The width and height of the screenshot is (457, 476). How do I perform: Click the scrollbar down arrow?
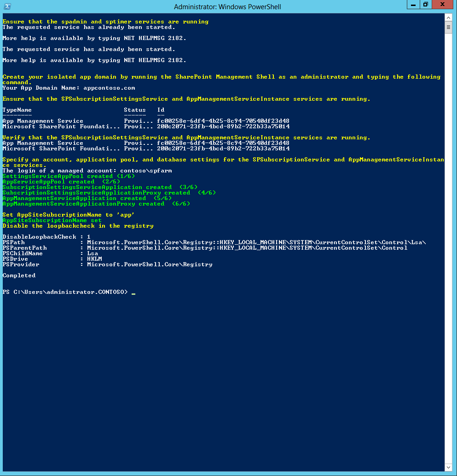coord(449,467)
